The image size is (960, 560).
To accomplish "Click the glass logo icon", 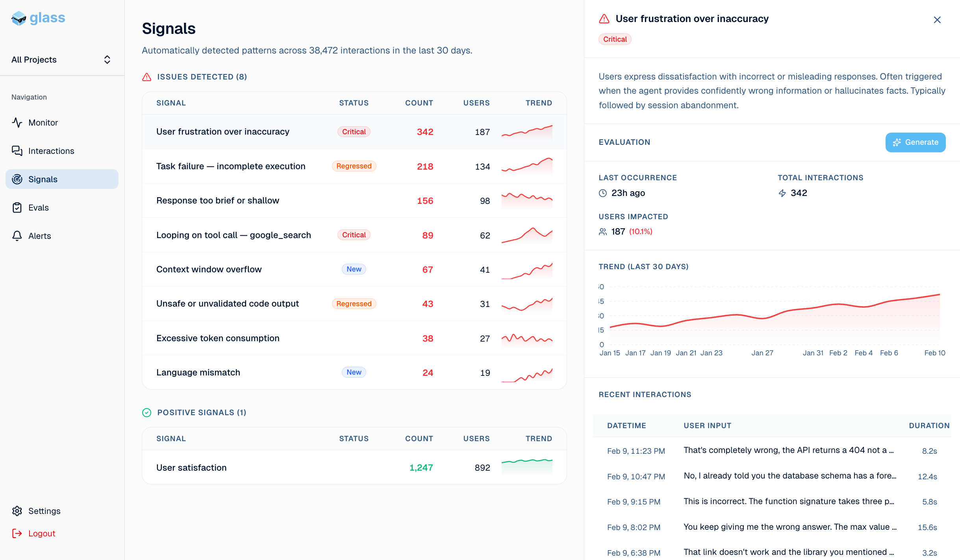I will click(19, 18).
